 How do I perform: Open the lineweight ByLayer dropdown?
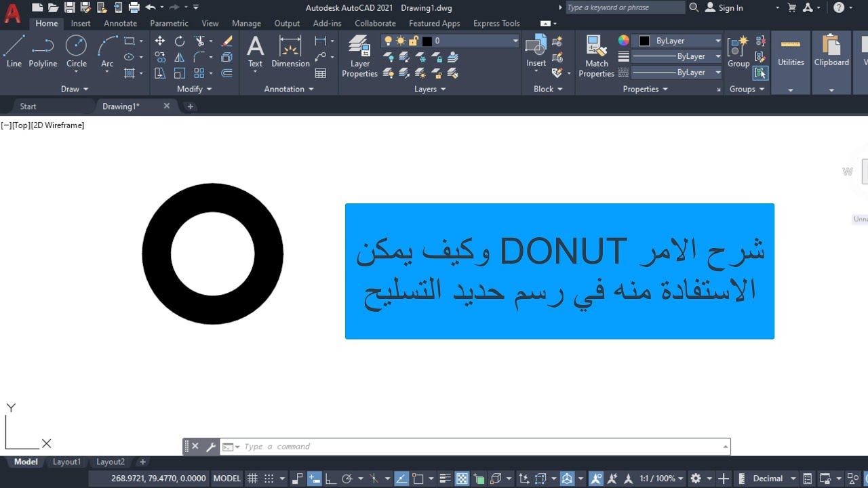[678, 56]
